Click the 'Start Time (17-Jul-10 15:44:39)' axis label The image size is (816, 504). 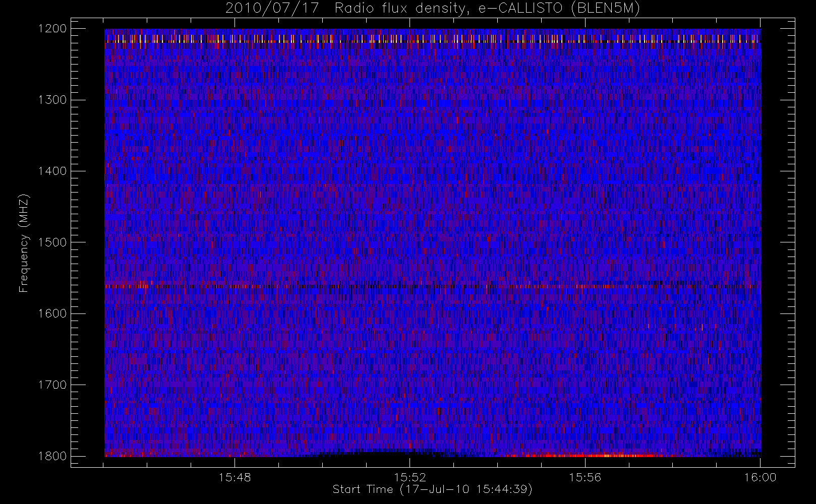[433, 489]
